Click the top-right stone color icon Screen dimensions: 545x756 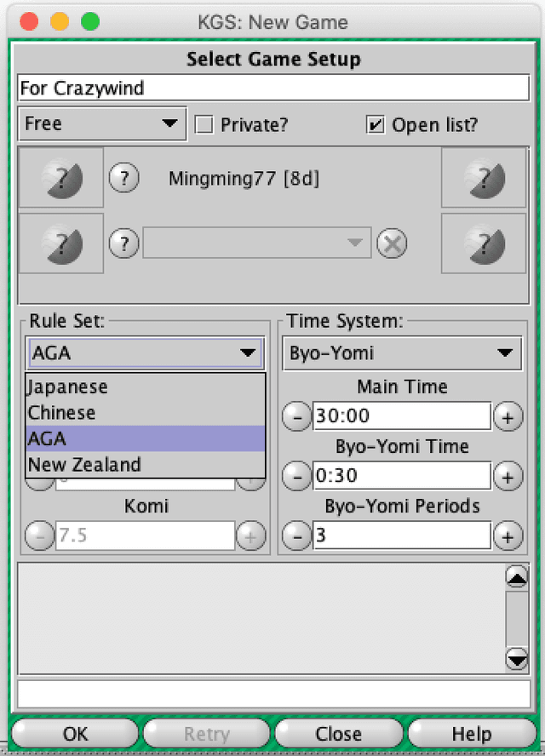click(x=484, y=178)
